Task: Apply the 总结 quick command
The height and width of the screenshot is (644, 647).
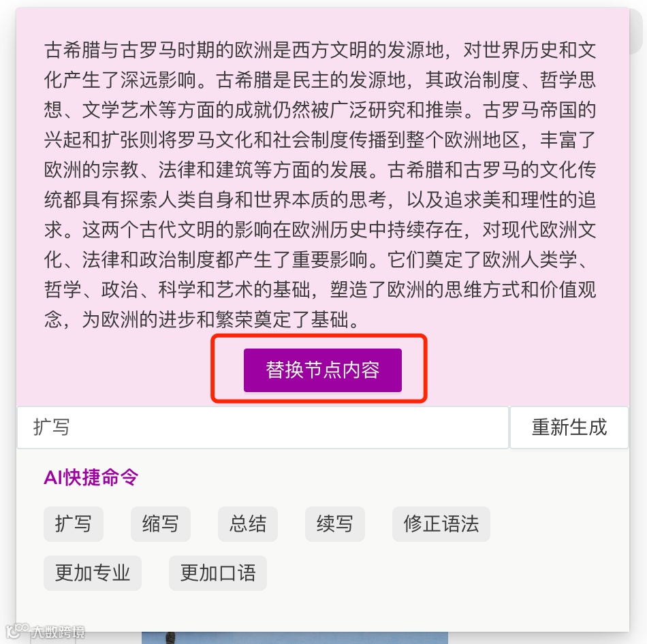Action: click(248, 524)
